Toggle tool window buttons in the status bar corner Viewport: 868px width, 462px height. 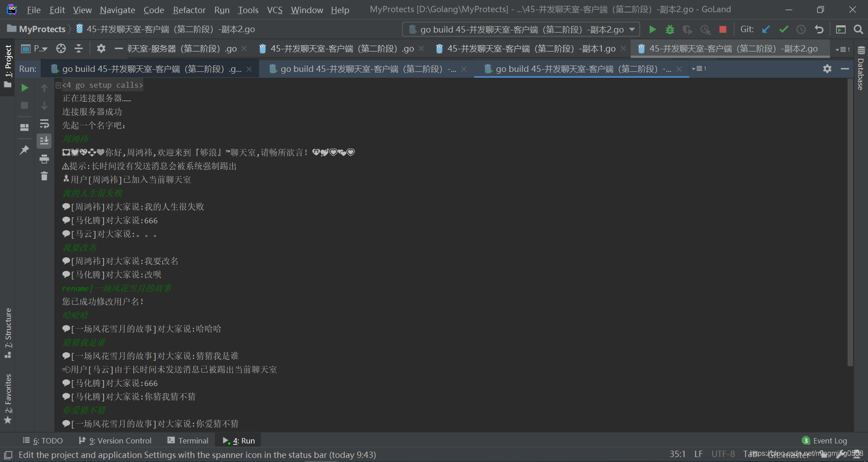(x=8, y=455)
